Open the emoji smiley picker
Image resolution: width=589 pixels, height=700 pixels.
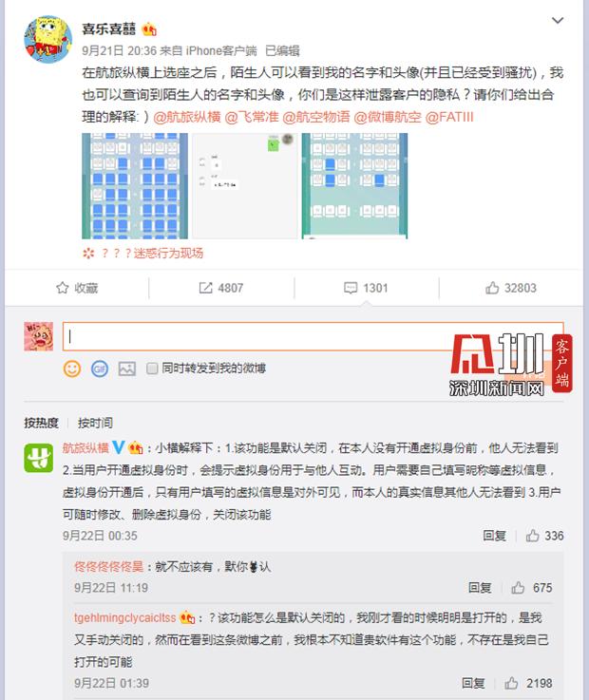[x=72, y=369]
